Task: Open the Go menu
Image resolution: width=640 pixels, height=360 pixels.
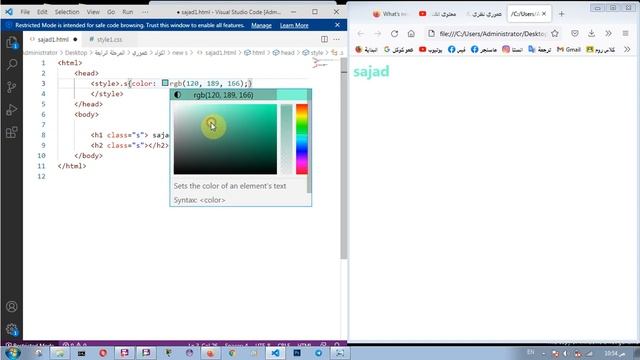Action: (111, 12)
